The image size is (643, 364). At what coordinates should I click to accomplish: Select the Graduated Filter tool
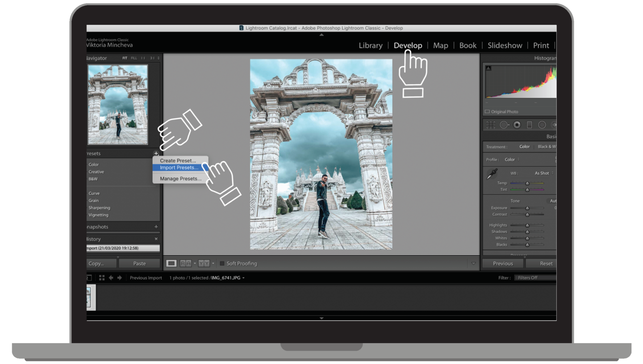click(530, 125)
